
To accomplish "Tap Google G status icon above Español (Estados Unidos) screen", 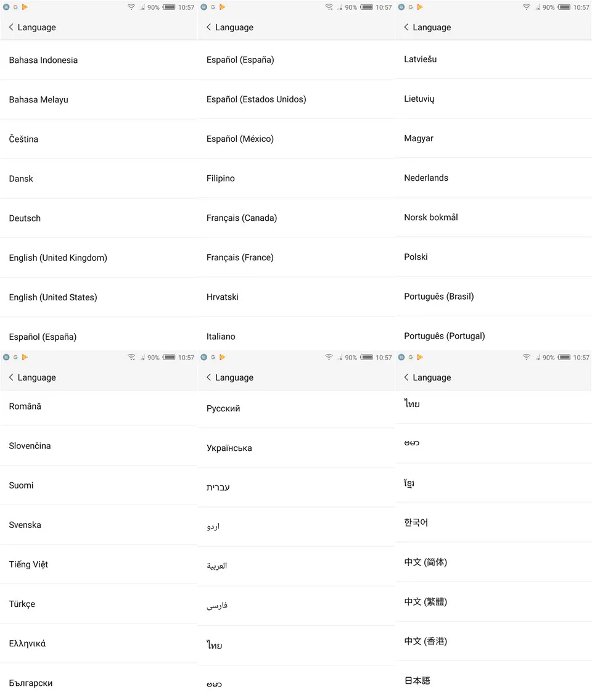I will (x=213, y=7).
